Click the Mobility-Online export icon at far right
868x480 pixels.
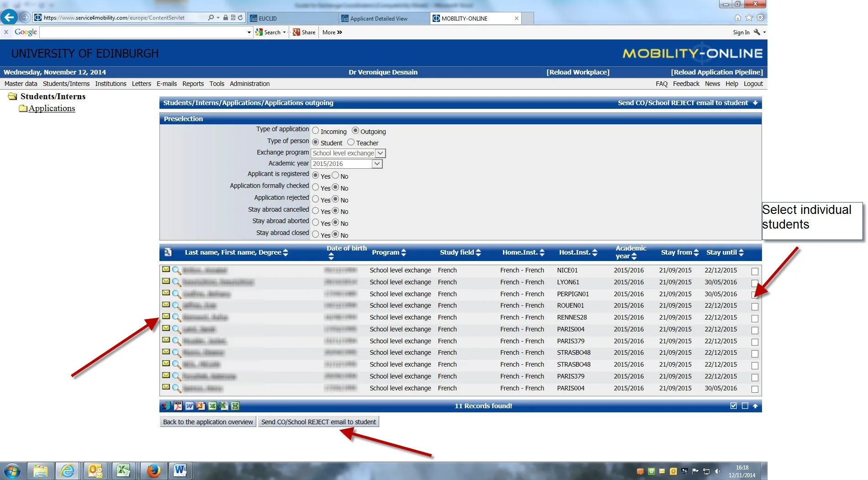[x=234, y=405]
